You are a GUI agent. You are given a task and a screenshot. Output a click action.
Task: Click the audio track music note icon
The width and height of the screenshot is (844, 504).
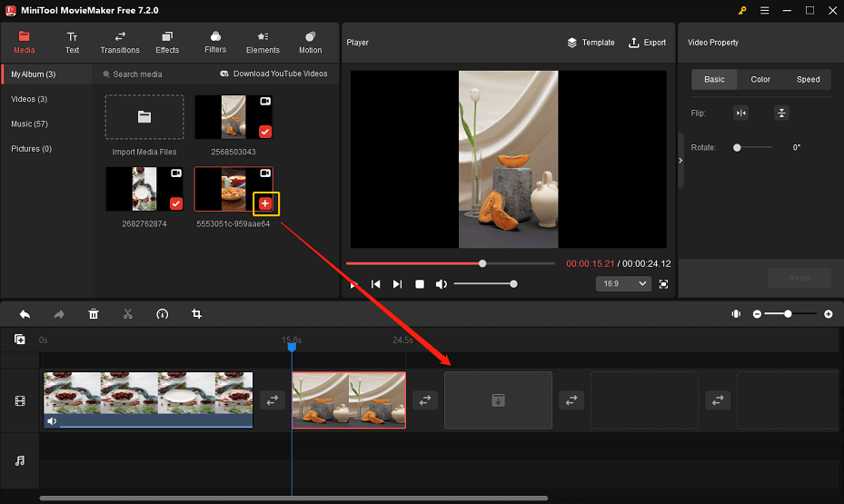[20, 461]
